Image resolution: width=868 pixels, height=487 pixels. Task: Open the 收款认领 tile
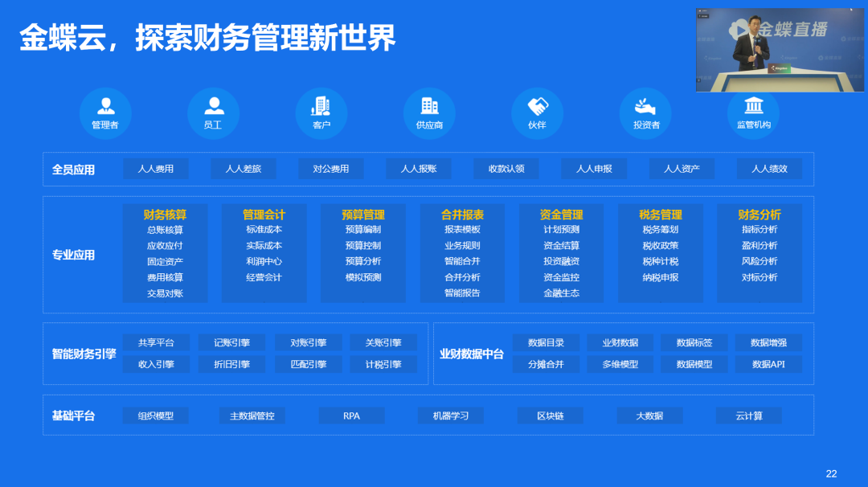coord(506,169)
